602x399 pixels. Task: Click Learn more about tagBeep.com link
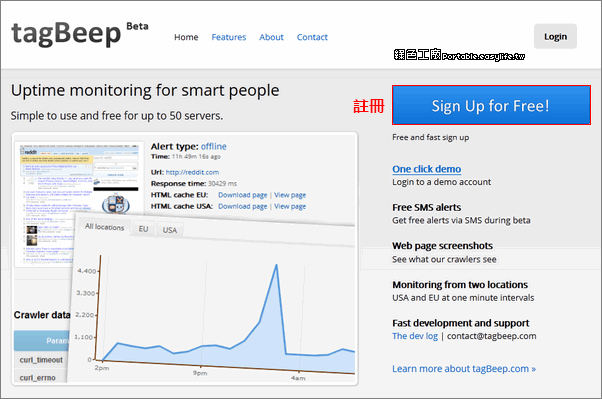(464, 369)
